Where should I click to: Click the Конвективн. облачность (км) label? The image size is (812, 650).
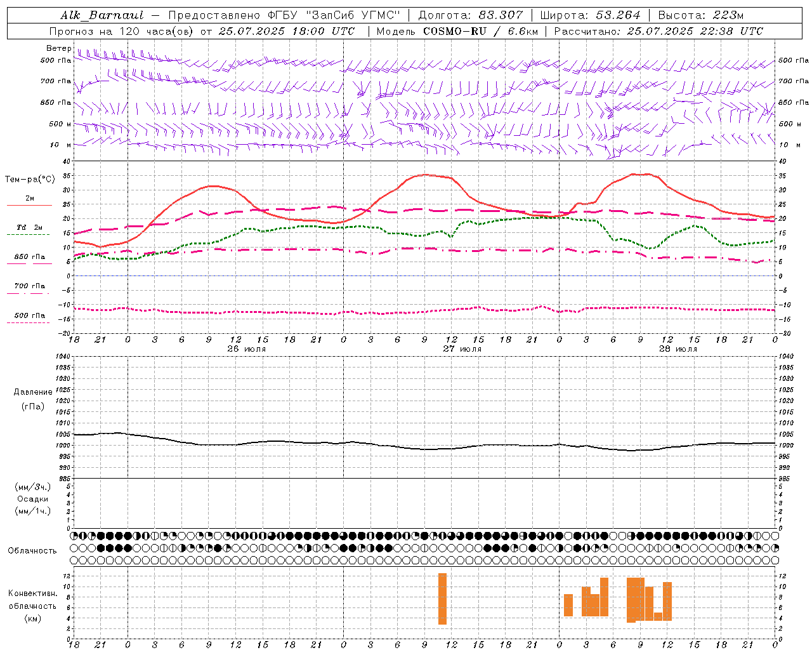coord(32,606)
